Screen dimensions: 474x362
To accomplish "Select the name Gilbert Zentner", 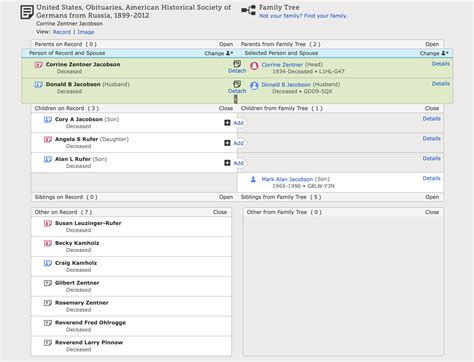I will [x=77, y=283].
